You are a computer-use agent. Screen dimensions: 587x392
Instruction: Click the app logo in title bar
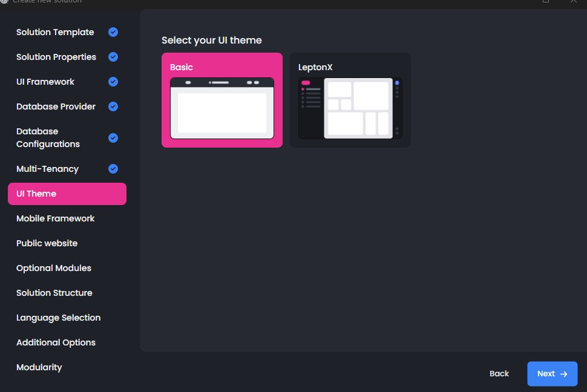coord(4,1)
